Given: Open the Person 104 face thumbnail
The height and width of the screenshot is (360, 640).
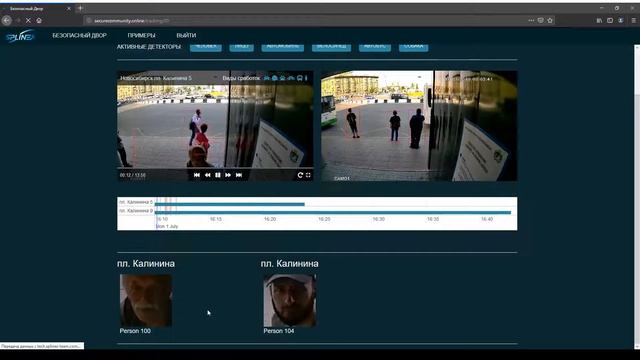Looking at the screenshot, I should [x=290, y=300].
